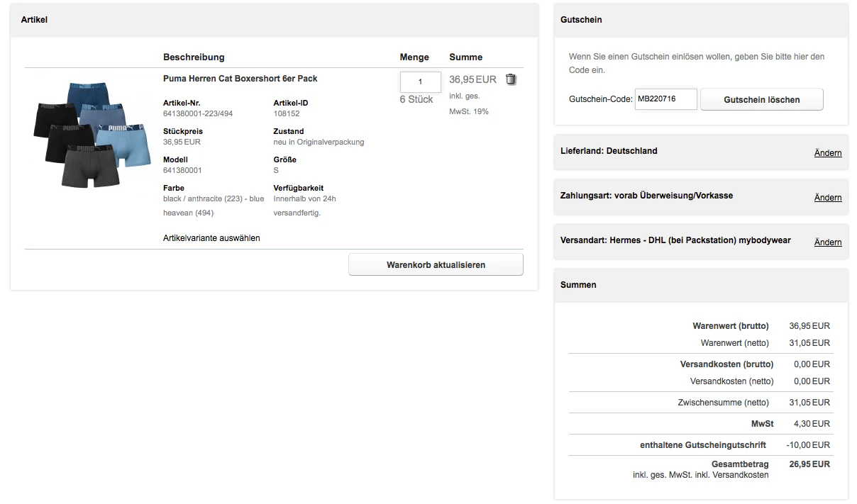Change Lieferland via its Ändern link
The width and height of the screenshot is (857, 504).
pos(828,153)
